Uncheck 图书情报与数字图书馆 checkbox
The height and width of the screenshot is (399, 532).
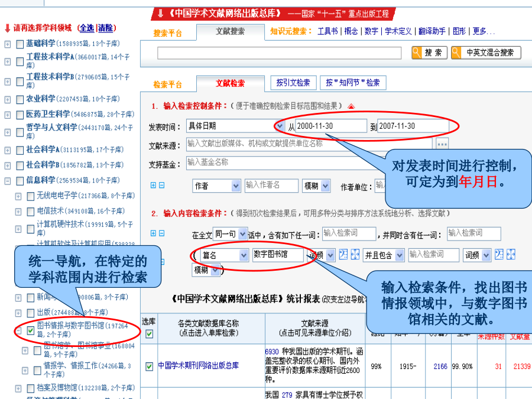(31, 330)
